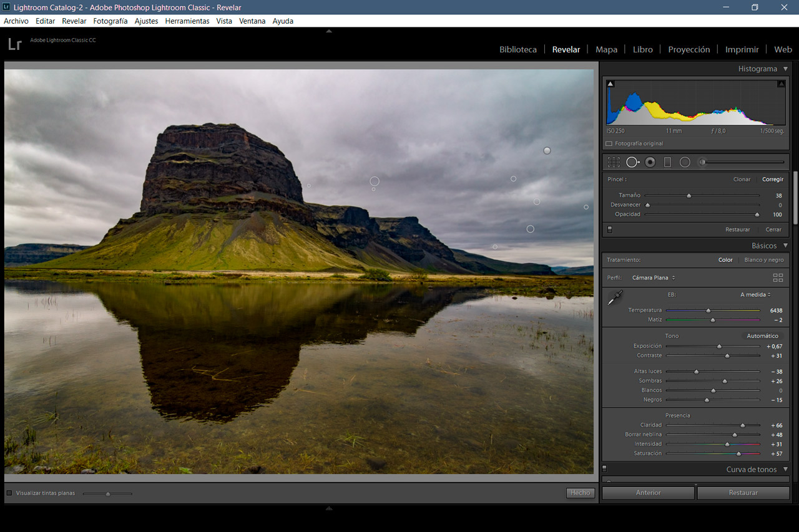Choose the Radial Filter tool
The image size is (799, 532).
[x=685, y=162]
